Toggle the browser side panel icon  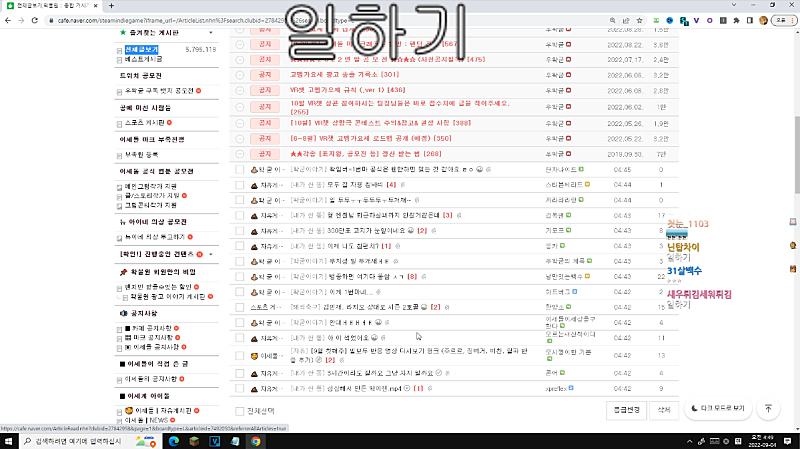pos(749,20)
